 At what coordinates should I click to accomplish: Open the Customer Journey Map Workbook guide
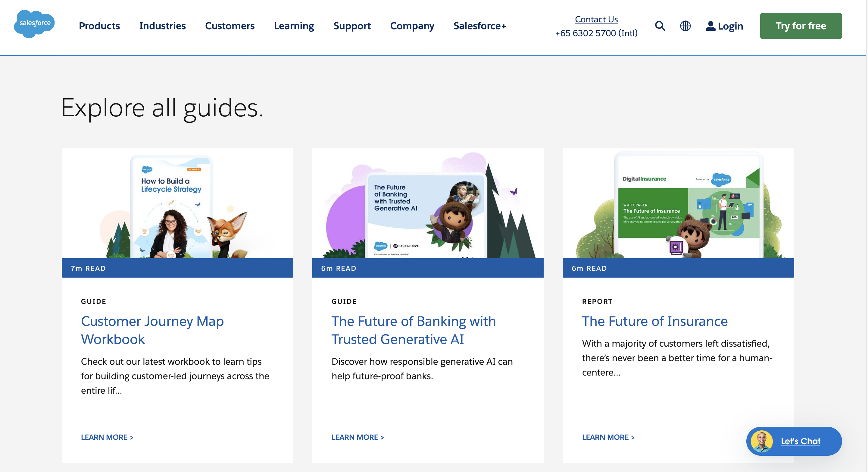[x=152, y=330]
